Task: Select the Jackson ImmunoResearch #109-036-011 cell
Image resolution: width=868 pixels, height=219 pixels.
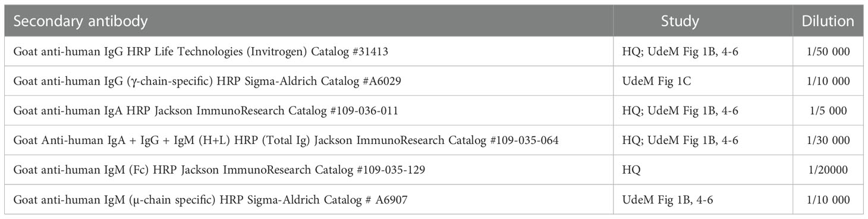Action: [x=309, y=111]
